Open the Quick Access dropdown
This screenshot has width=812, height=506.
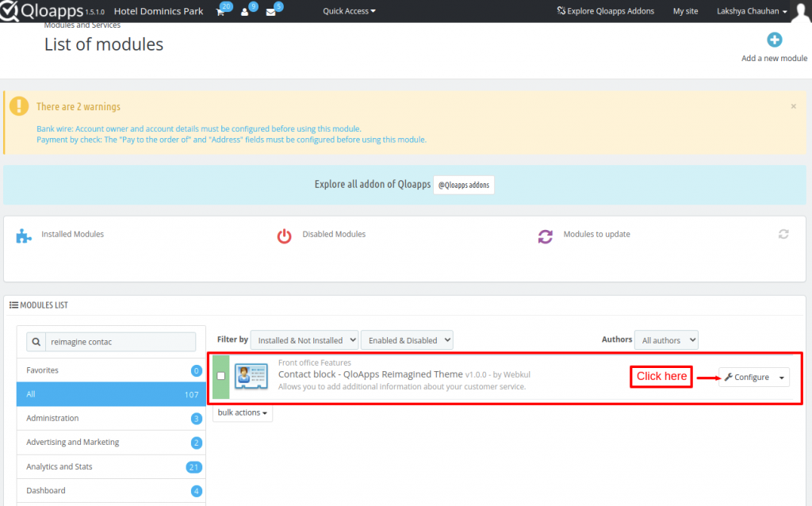click(349, 11)
